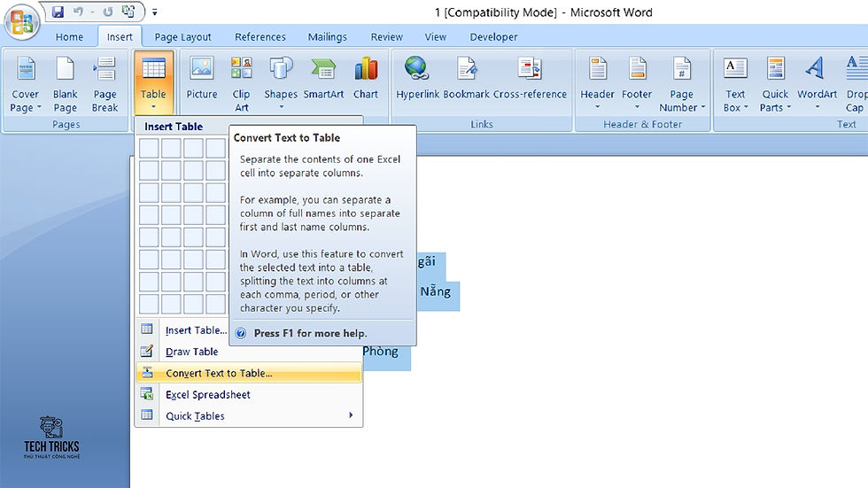
Task: Insert a Page Break
Action: [x=105, y=85]
